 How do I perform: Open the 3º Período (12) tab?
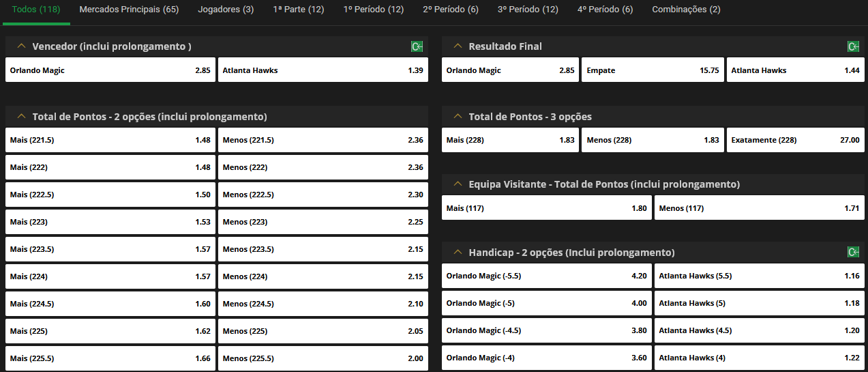(528, 10)
